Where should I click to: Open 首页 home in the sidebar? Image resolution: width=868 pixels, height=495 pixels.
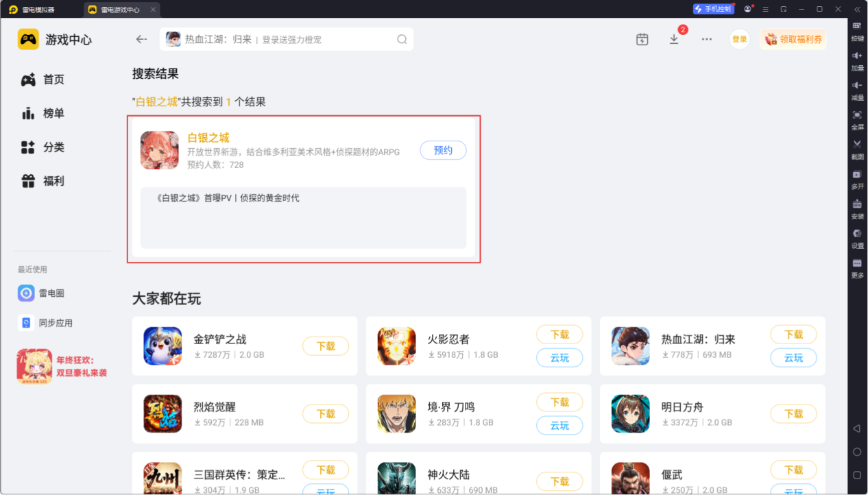pos(43,80)
